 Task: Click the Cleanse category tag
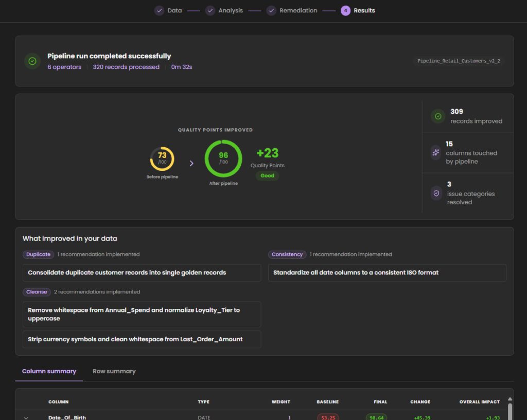(37, 292)
